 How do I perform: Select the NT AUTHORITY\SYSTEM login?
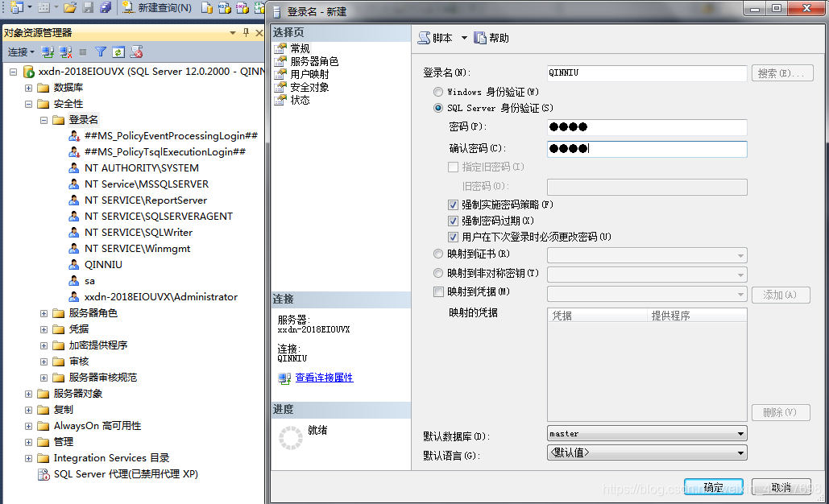[142, 168]
